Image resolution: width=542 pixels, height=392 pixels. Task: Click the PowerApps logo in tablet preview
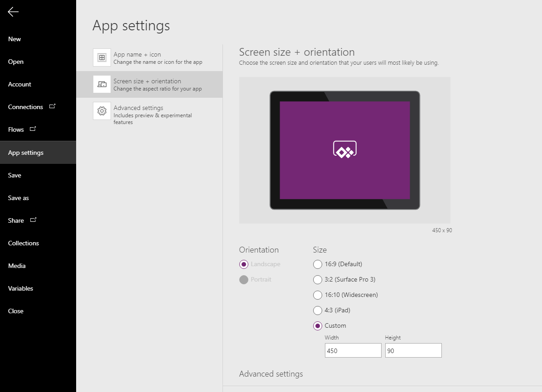point(344,149)
